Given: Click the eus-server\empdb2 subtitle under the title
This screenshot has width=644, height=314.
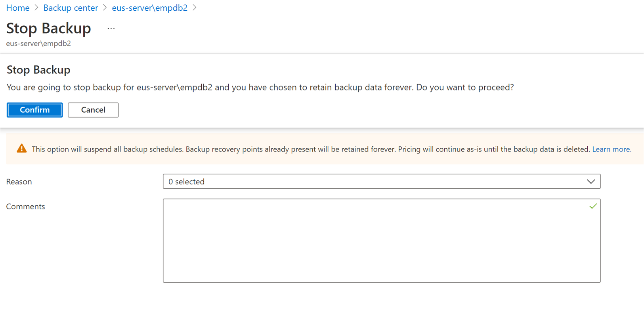Looking at the screenshot, I should (38, 43).
